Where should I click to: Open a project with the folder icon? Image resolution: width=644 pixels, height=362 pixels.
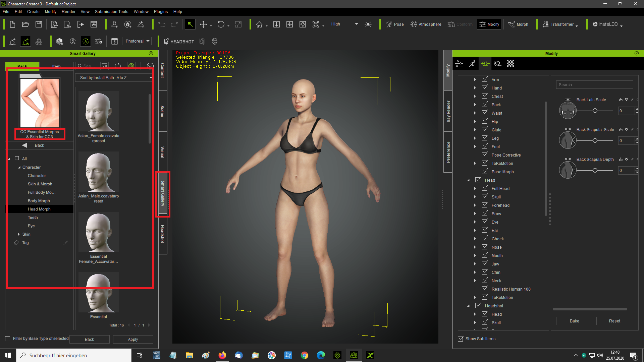coord(25,24)
